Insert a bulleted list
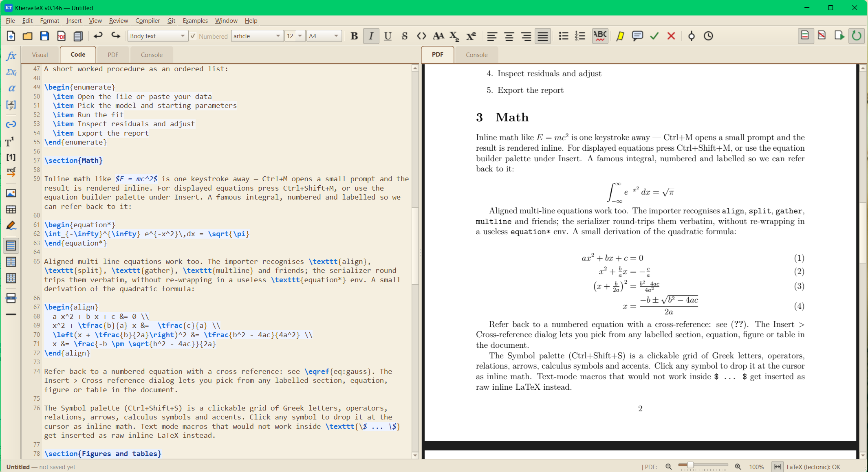 (x=564, y=36)
